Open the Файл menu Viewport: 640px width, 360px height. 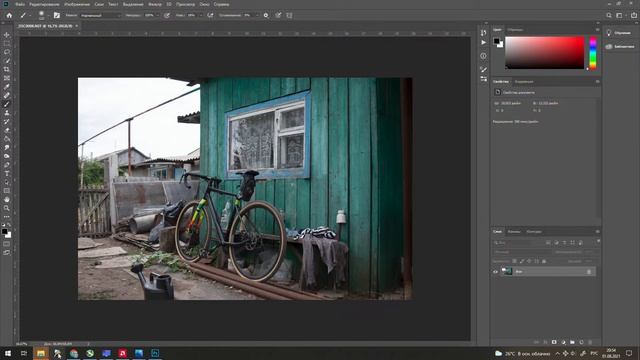click(20, 4)
